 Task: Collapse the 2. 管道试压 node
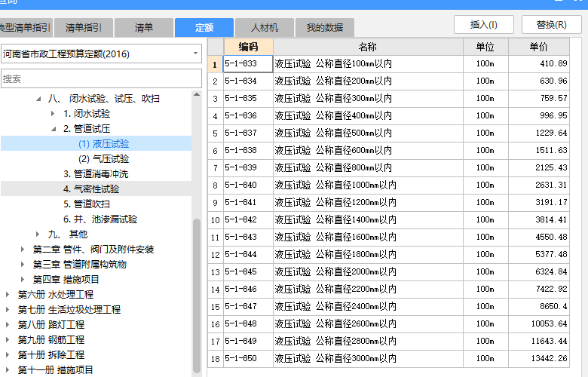point(54,129)
